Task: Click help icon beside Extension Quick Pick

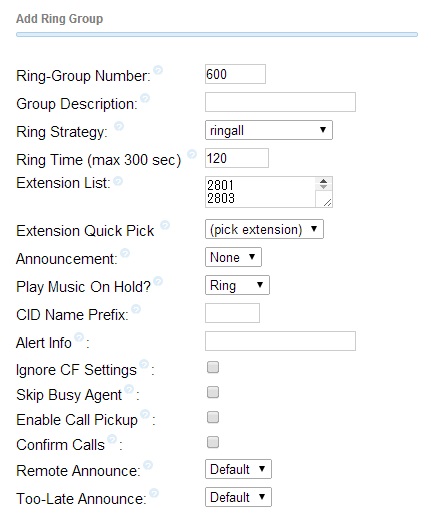Action: [x=165, y=225]
